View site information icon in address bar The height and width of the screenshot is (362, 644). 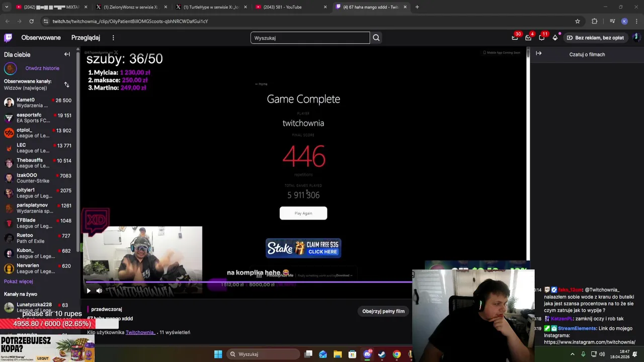tap(46, 21)
